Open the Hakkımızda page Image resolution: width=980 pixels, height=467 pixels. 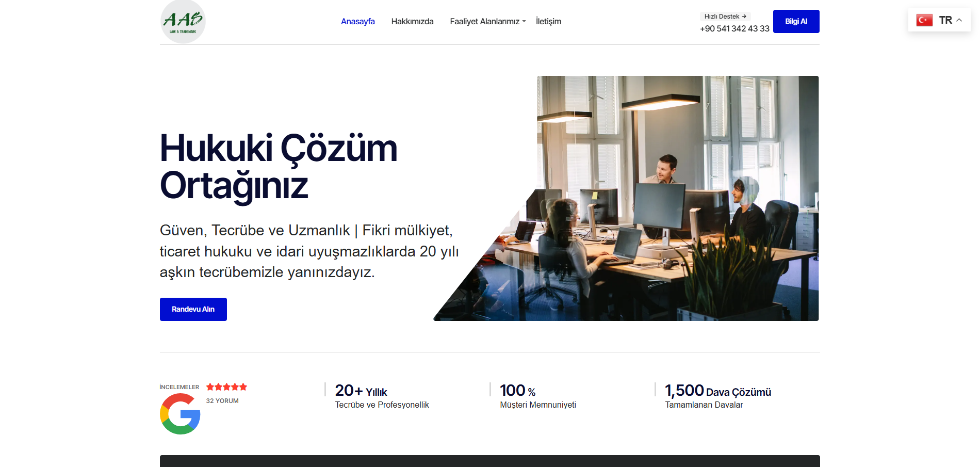pyautogui.click(x=412, y=22)
